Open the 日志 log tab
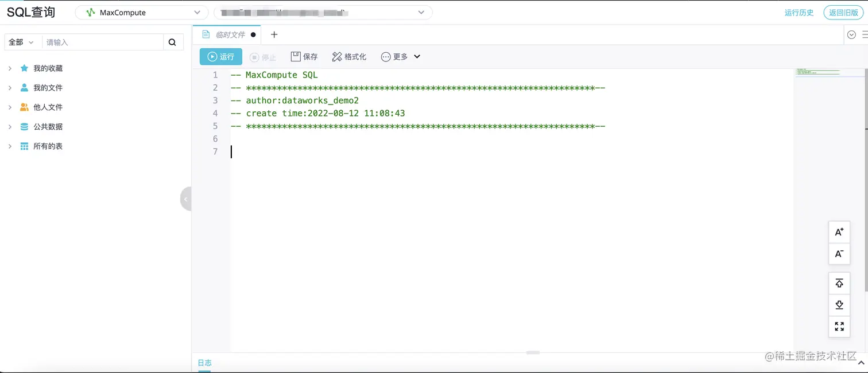 pyautogui.click(x=204, y=363)
